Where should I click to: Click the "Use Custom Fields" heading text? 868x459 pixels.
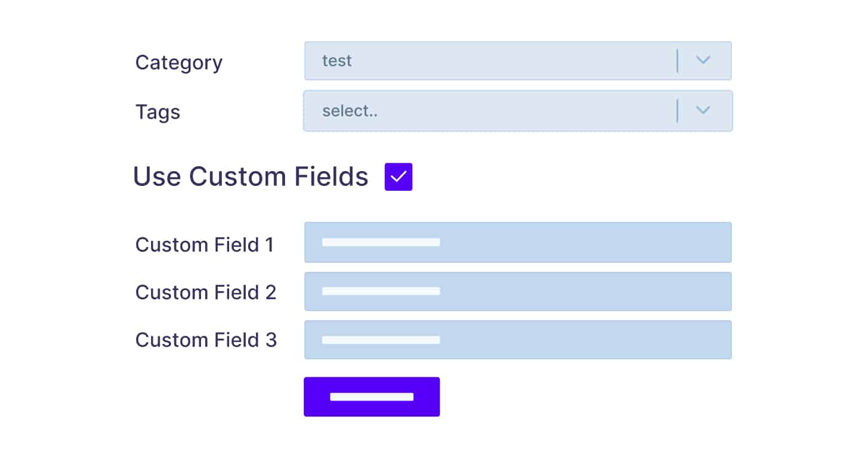[x=251, y=176]
